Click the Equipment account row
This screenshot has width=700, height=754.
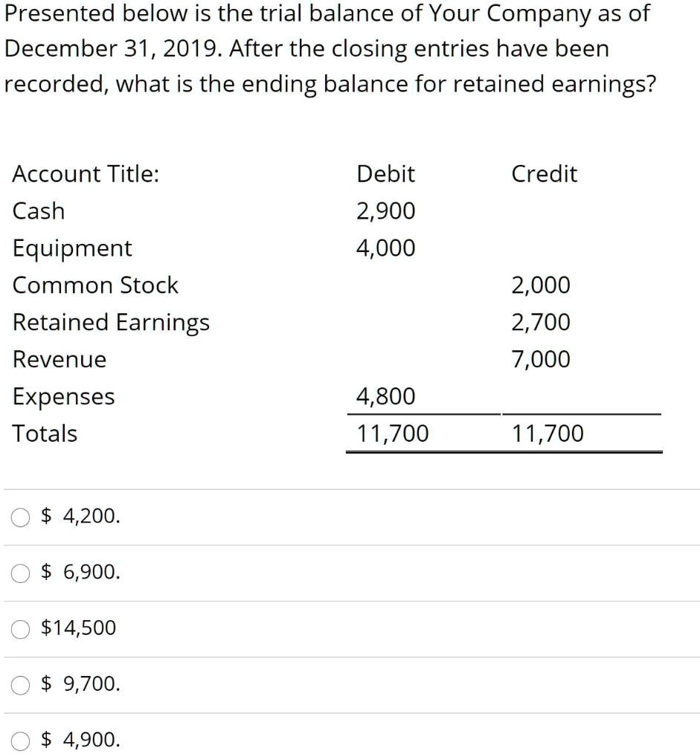point(71,248)
